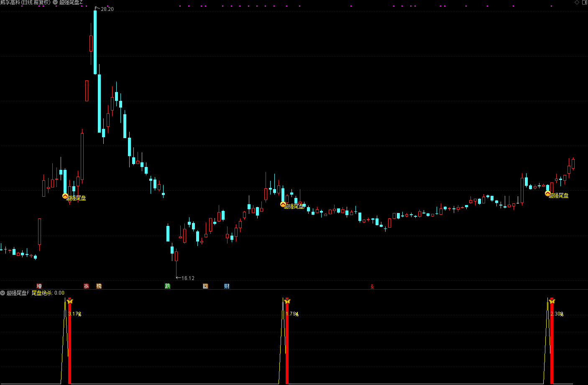The image size is (588, 385).
Task: Click the green 跌 event marker
Action: tap(168, 286)
